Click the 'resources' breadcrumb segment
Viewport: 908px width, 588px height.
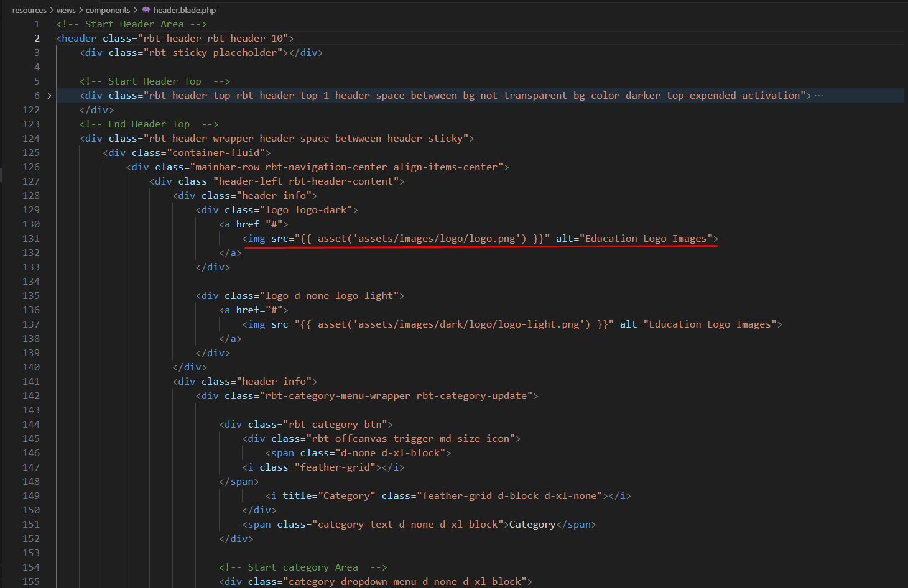point(29,10)
